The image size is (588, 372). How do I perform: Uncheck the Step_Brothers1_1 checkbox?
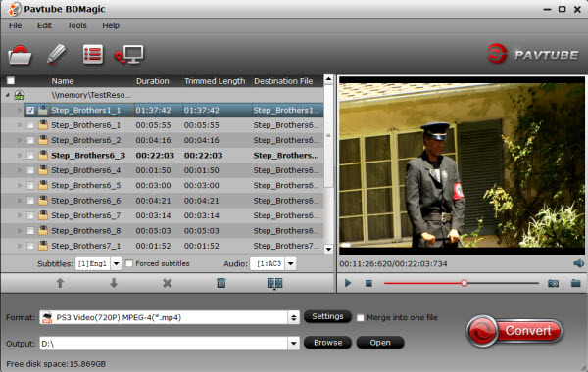pos(30,111)
